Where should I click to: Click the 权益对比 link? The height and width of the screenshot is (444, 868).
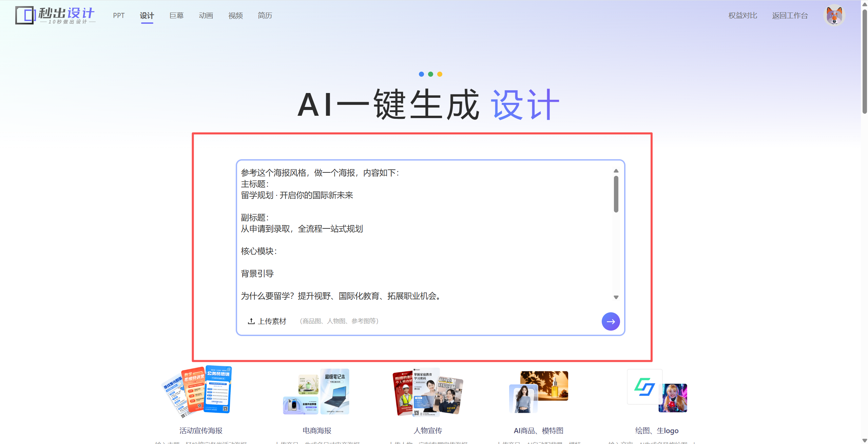[742, 16]
